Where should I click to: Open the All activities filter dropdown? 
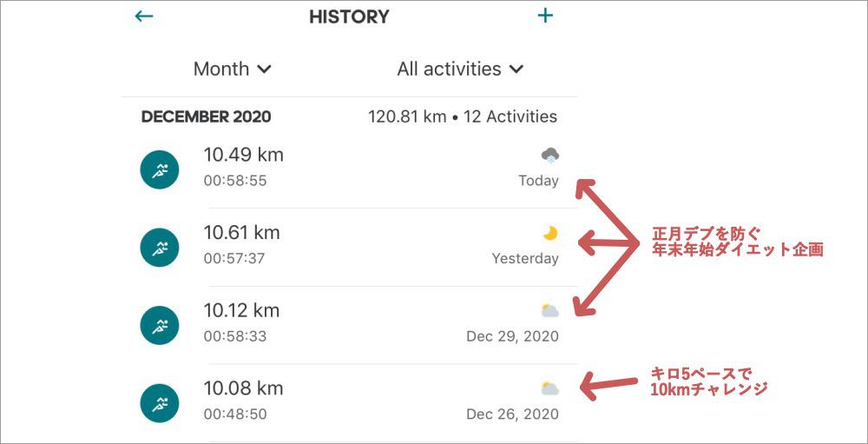click(460, 70)
